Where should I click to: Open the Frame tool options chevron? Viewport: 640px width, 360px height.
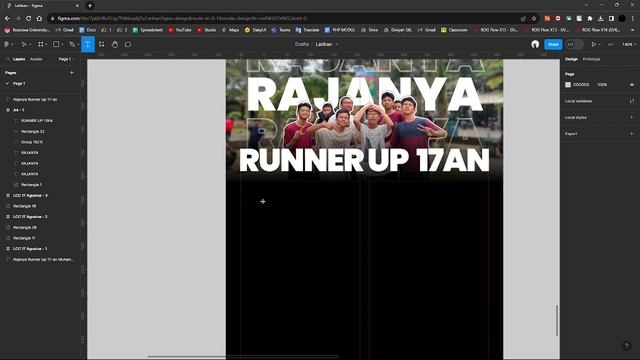pos(45,44)
